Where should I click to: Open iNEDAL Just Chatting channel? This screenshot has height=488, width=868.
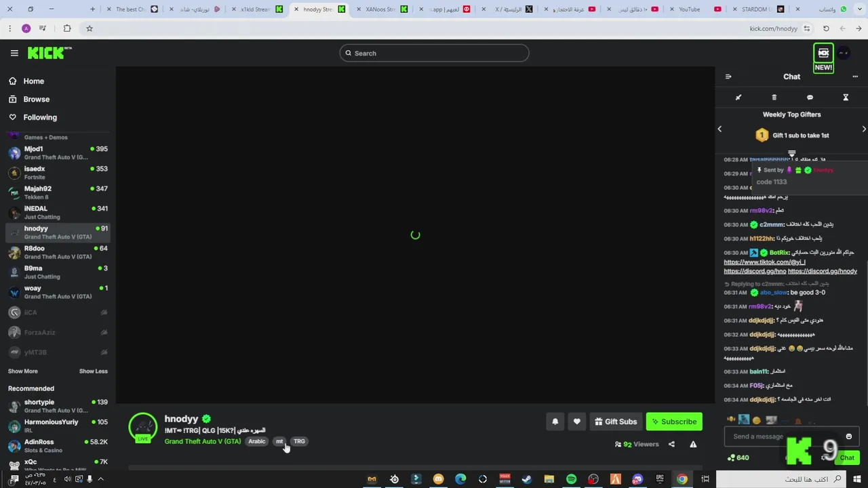(x=58, y=212)
